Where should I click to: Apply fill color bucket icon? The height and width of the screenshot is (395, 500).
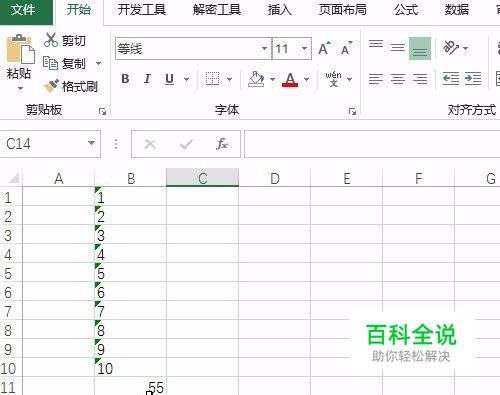(256, 79)
